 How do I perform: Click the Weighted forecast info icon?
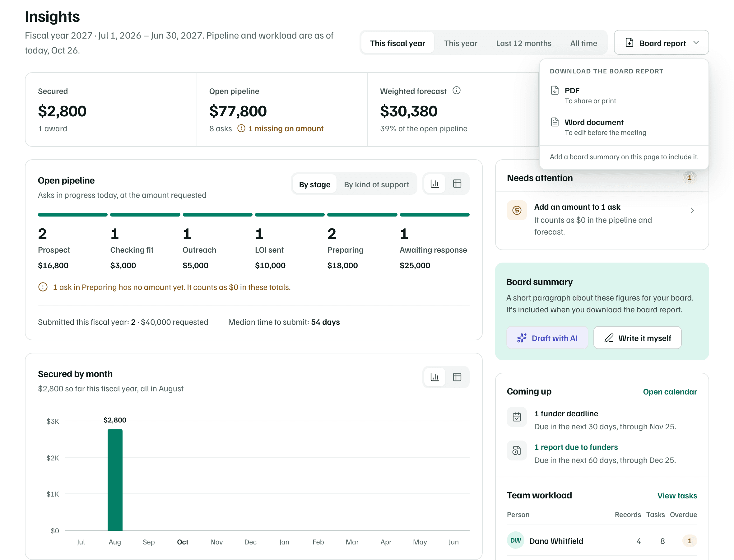pos(456,91)
